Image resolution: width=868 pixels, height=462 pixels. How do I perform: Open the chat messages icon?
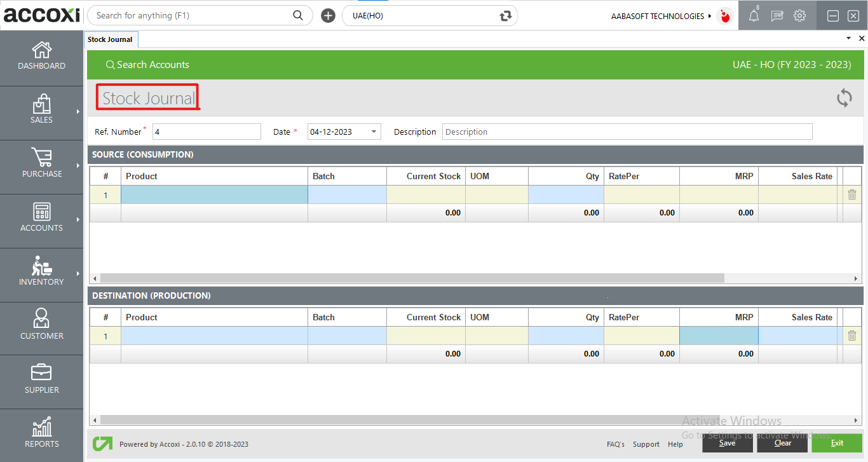(x=776, y=16)
